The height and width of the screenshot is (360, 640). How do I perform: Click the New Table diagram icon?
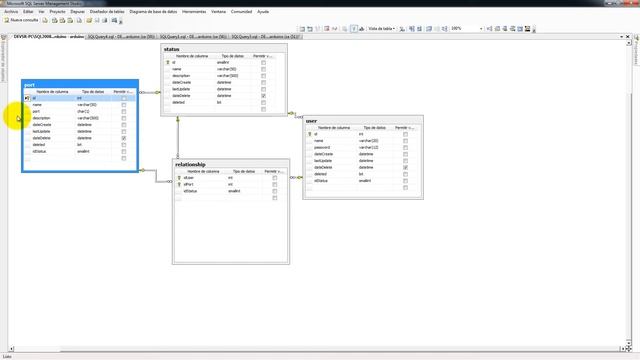pos(302,29)
